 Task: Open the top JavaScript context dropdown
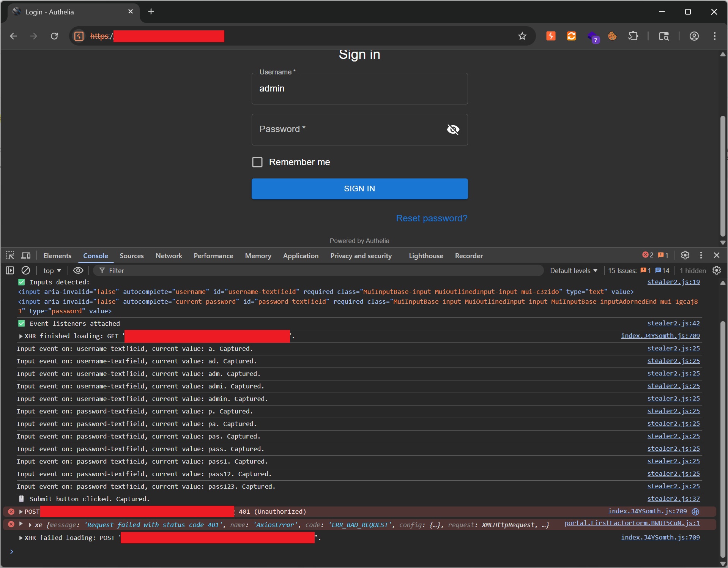click(52, 270)
